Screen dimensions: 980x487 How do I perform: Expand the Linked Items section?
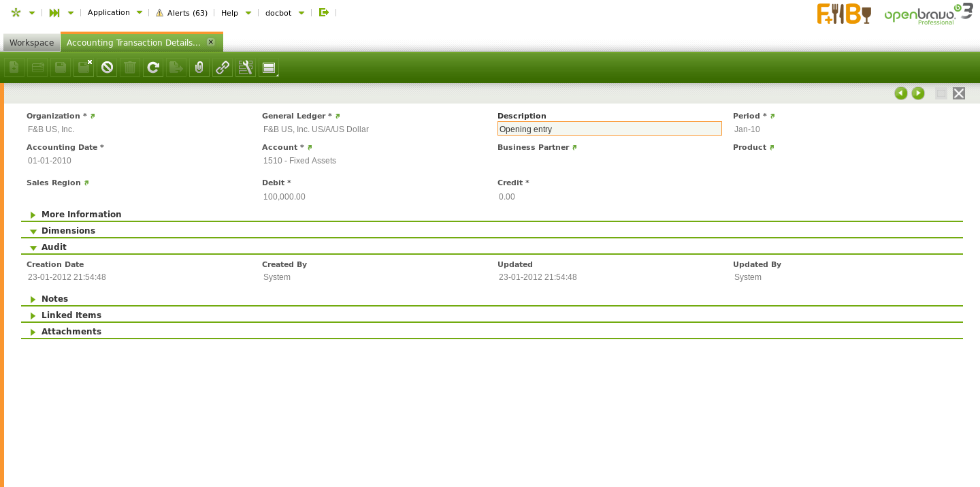pyautogui.click(x=71, y=315)
